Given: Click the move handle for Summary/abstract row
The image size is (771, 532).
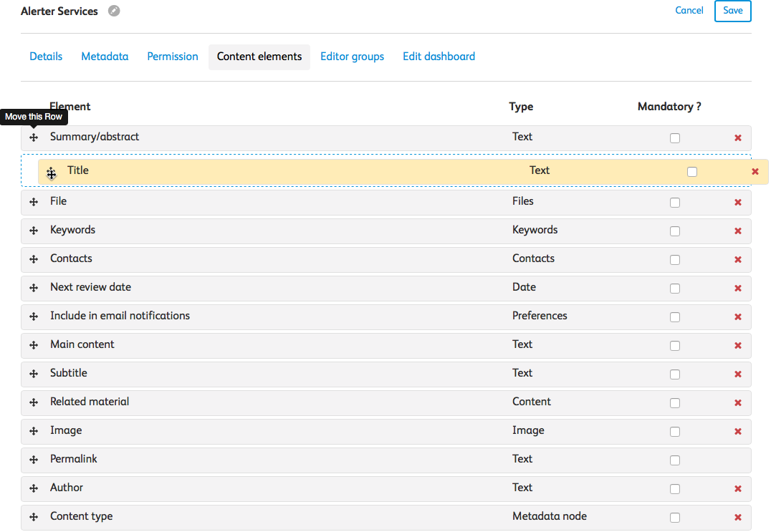Looking at the screenshot, I should pos(34,137).
